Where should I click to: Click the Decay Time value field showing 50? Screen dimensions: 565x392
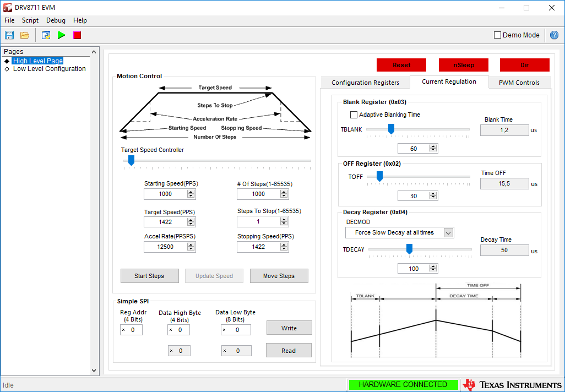click(504, 250)
